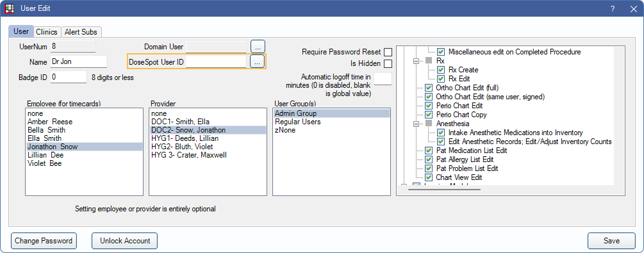Uncheck the Perio Chart Edit permission

tap(429, 106)
